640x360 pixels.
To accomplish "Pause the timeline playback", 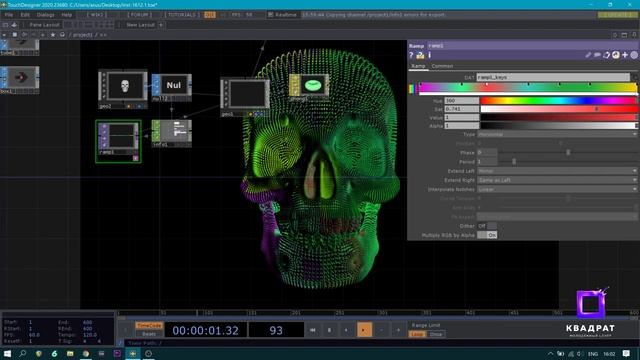I will pos(330,330).
